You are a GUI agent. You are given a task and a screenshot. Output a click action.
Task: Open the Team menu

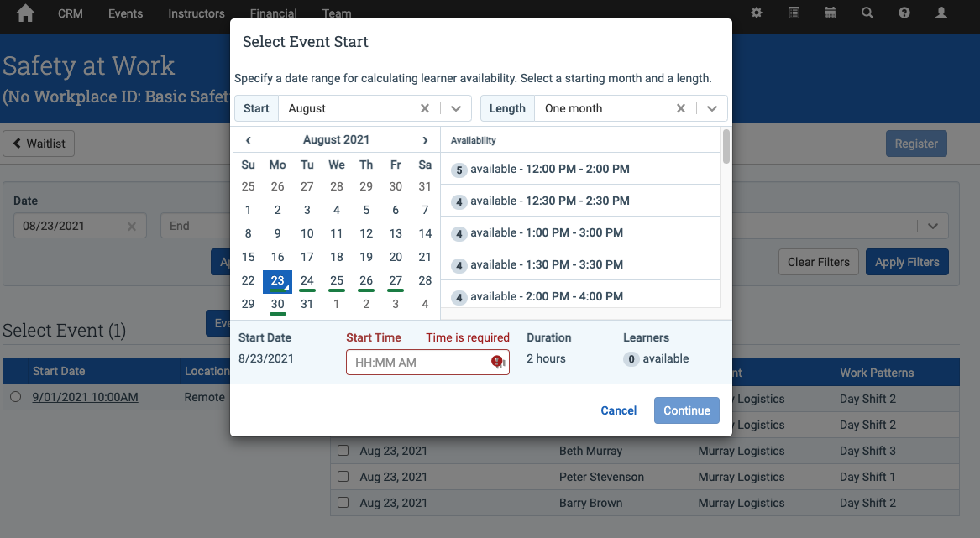[x=337, y=13]
